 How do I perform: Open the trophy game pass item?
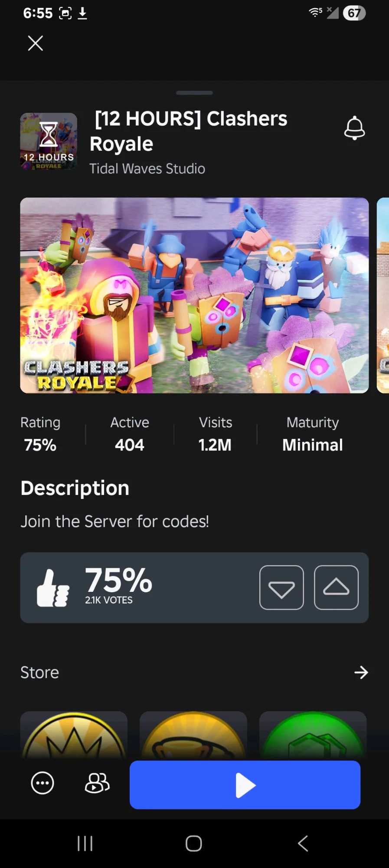193,735
